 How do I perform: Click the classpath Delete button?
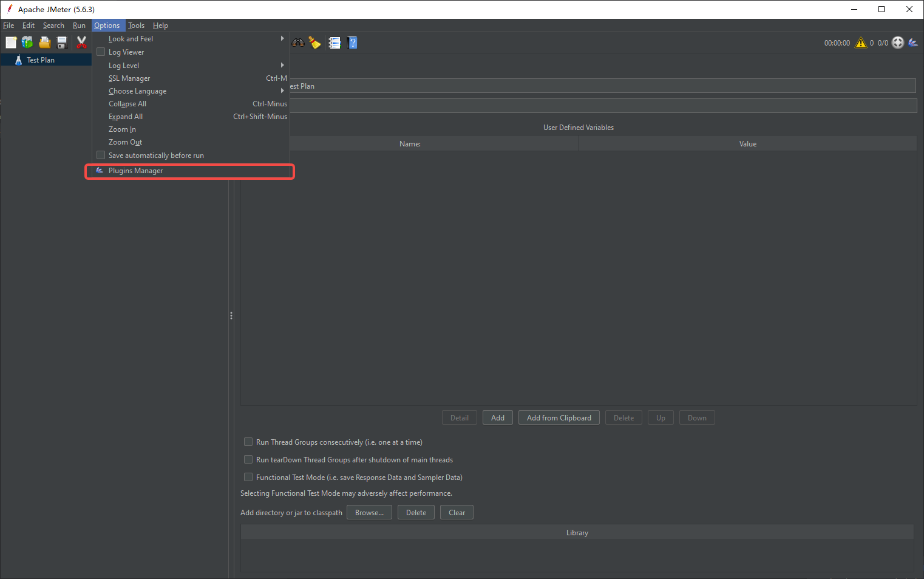coord(416,512)
